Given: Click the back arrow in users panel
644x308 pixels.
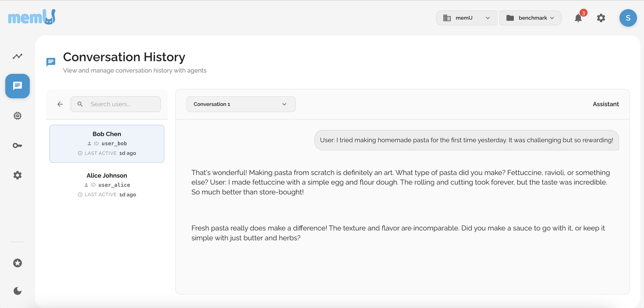Looking at the screenshot, I should pos(60,104).
